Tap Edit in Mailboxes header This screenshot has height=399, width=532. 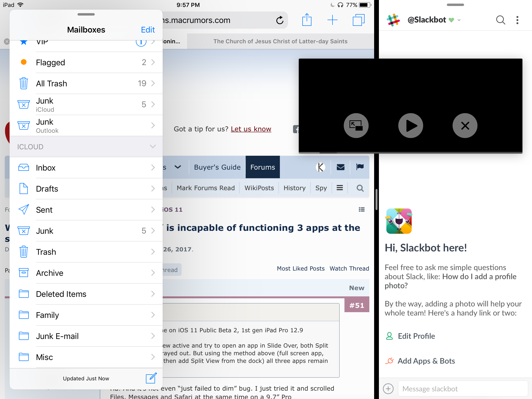[148, 30]
